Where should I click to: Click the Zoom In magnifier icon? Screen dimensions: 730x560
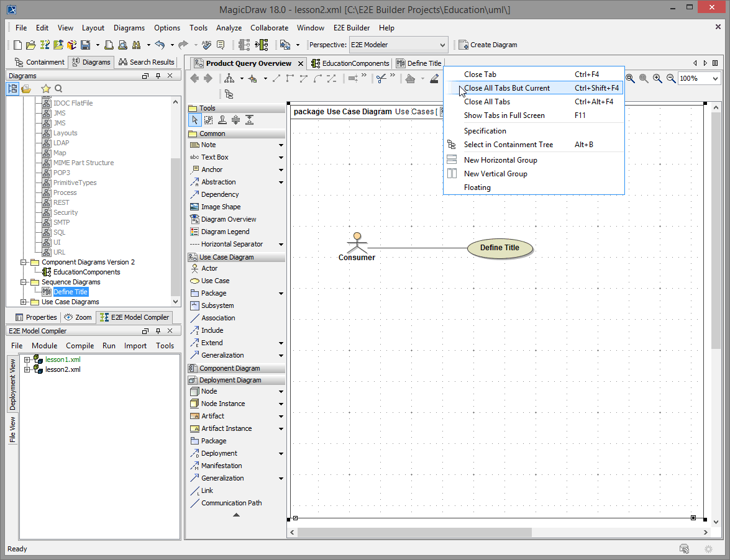click(x=657, y=78)
